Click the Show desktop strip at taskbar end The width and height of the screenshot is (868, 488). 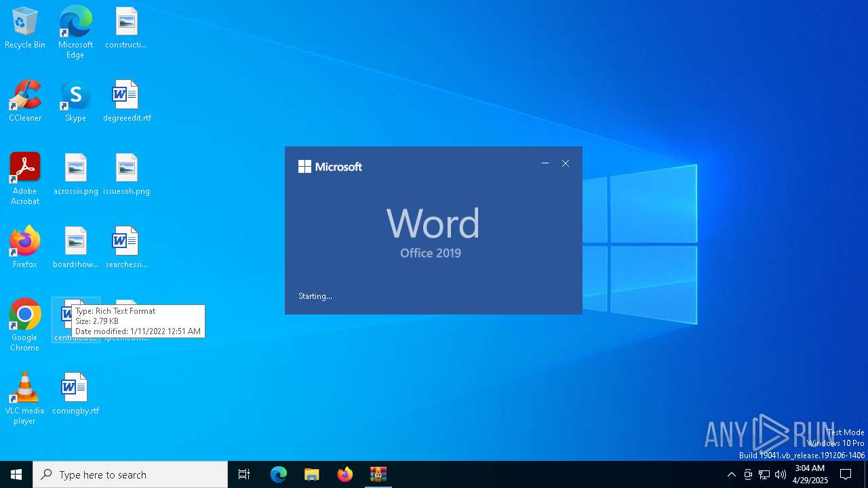pos(866,474)
